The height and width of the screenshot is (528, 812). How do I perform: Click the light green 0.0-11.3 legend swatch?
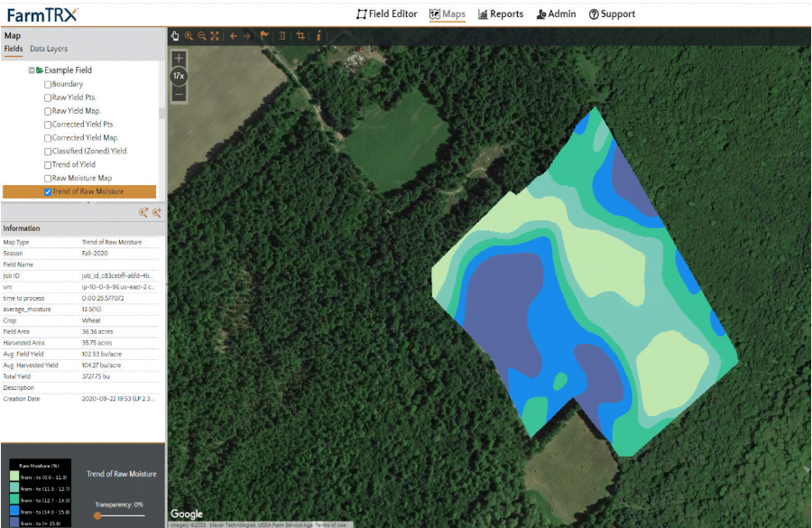coord(14,477)
